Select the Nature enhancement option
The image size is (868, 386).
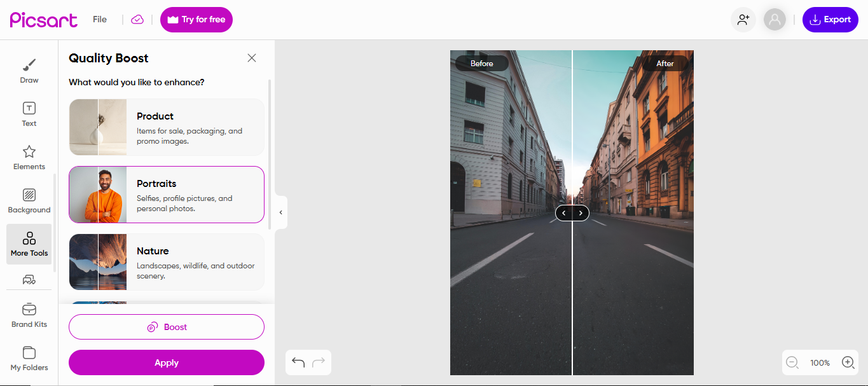pyautogui.click(x=166, y=261)
